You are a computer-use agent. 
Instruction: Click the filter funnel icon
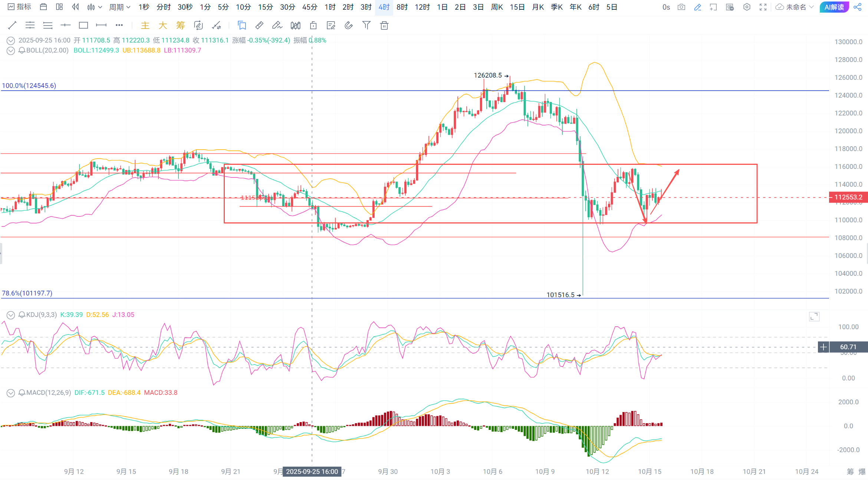[x=366, y=25]
